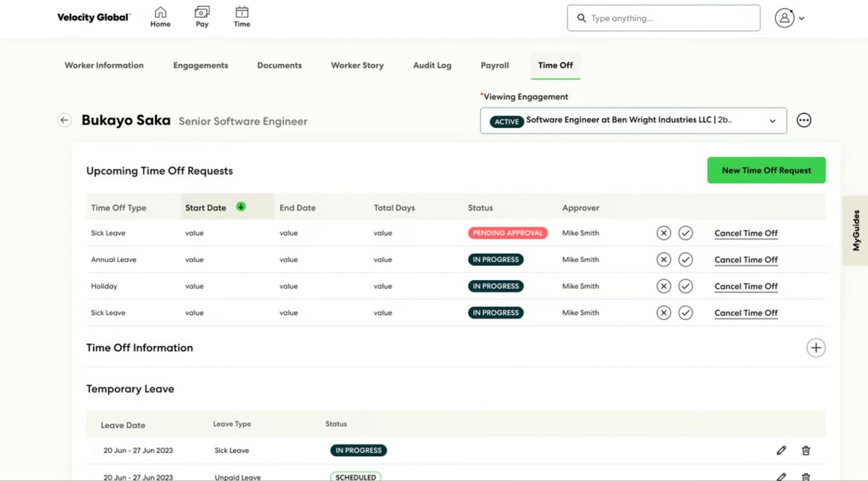
Task: Select 20 Jun - 27 Jun 2023 Sick Leave date
Action: (x=138, y=451)
